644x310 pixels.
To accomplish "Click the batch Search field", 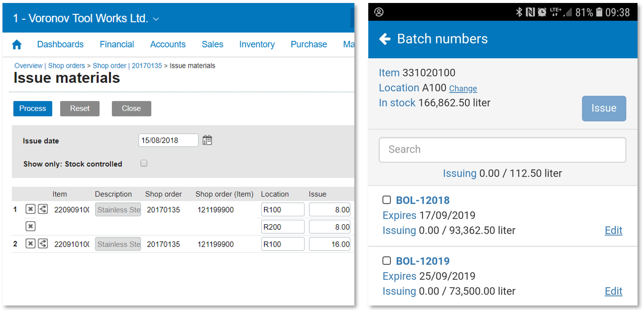I will click(502, 150).
